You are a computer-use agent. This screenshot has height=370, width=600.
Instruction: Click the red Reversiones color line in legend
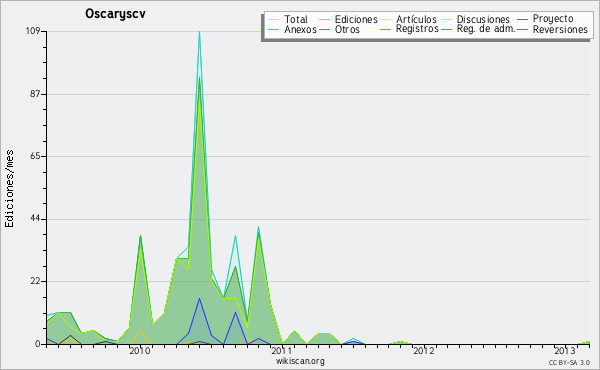523,29
